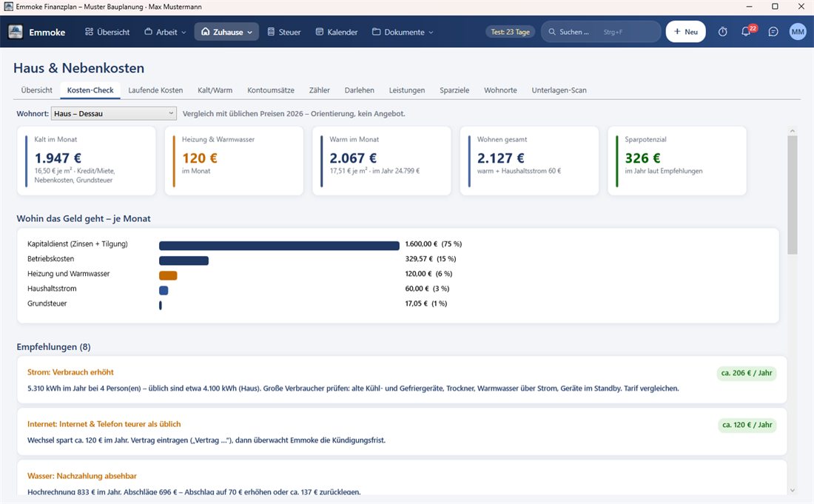Open the Wohnorte tab
Screen dimensions: 814x504
pos(500,90)
